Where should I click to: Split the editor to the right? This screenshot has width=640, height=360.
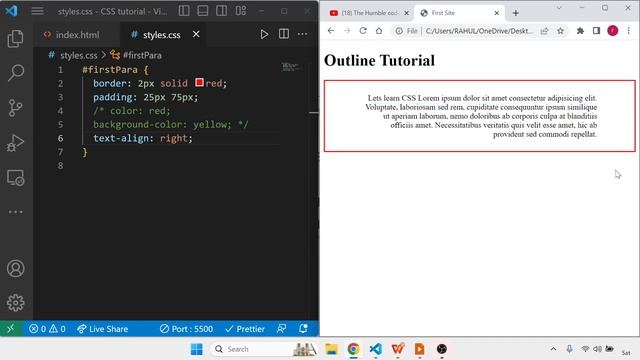coord(284,34)
